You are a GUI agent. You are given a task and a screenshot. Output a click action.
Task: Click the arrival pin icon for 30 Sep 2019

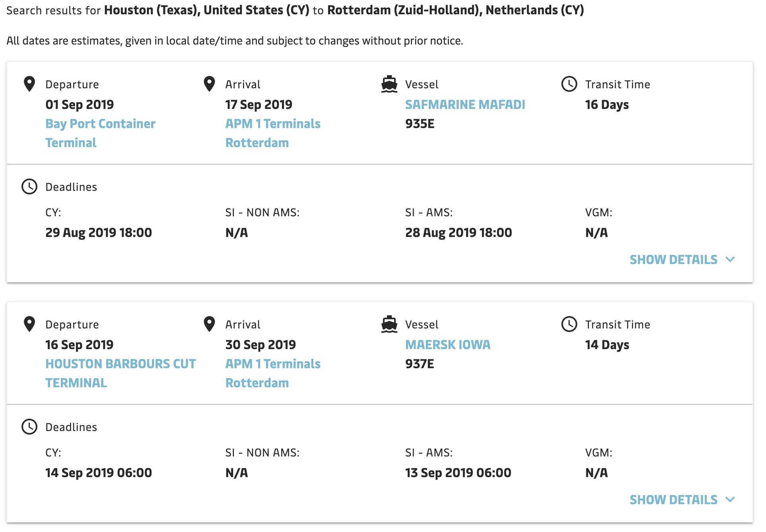[x=209, y=324]
